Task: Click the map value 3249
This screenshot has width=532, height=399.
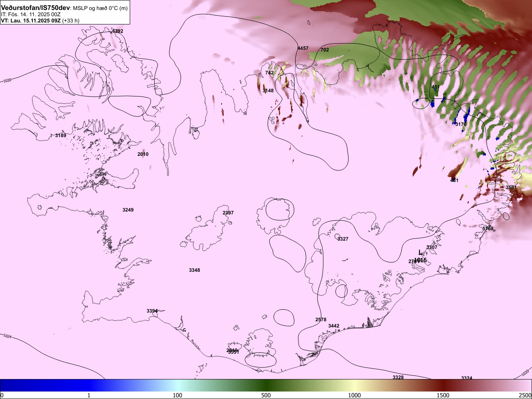Action: (128, 210)
